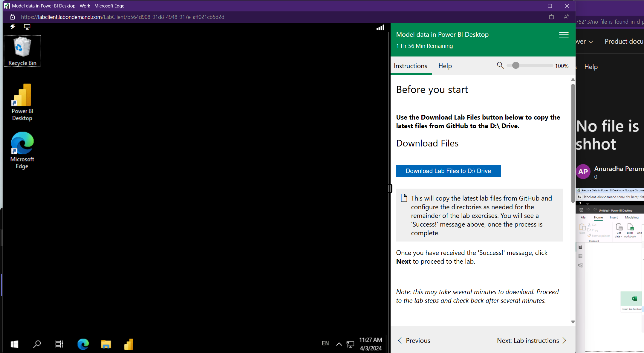Click the lightning bolt icon in lab toolbar

[x=12, y=27]
